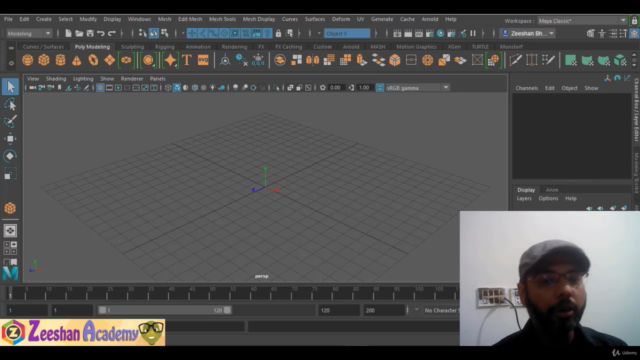Click the SVG import shelf icon
Viewport: 640px width, 360px height.
coord(203,60)
